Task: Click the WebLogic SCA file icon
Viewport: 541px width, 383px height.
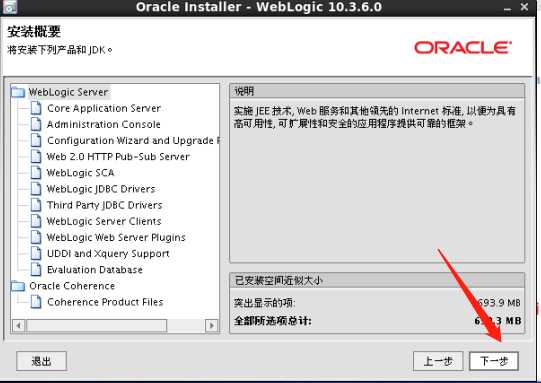Action: click(x=36, y=173)
